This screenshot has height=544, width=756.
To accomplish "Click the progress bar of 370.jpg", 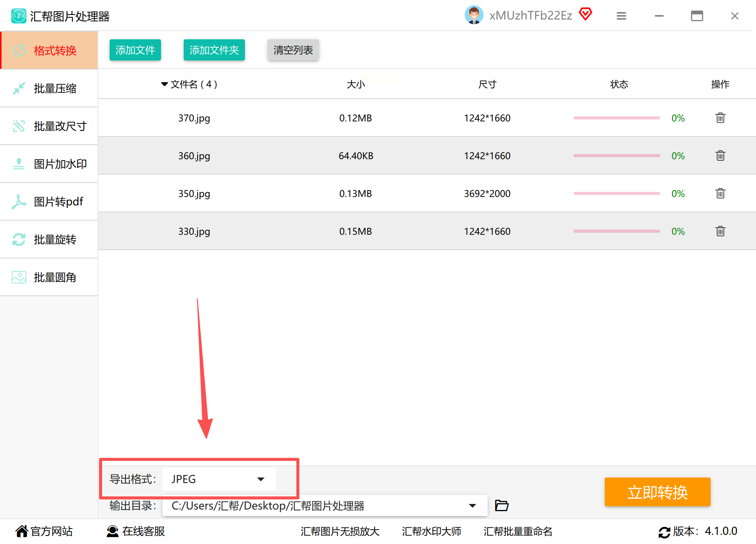I will [x=617, y=118].
